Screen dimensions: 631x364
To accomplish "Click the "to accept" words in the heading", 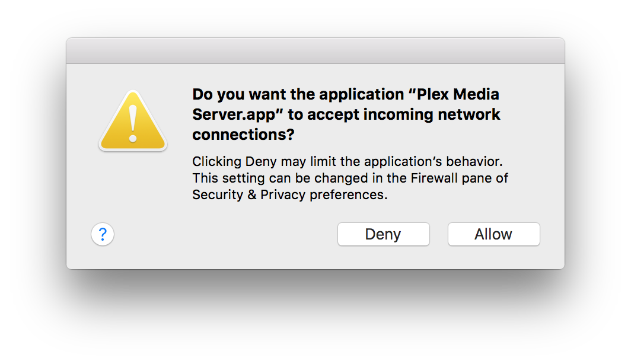I will [x=324, y=114].
